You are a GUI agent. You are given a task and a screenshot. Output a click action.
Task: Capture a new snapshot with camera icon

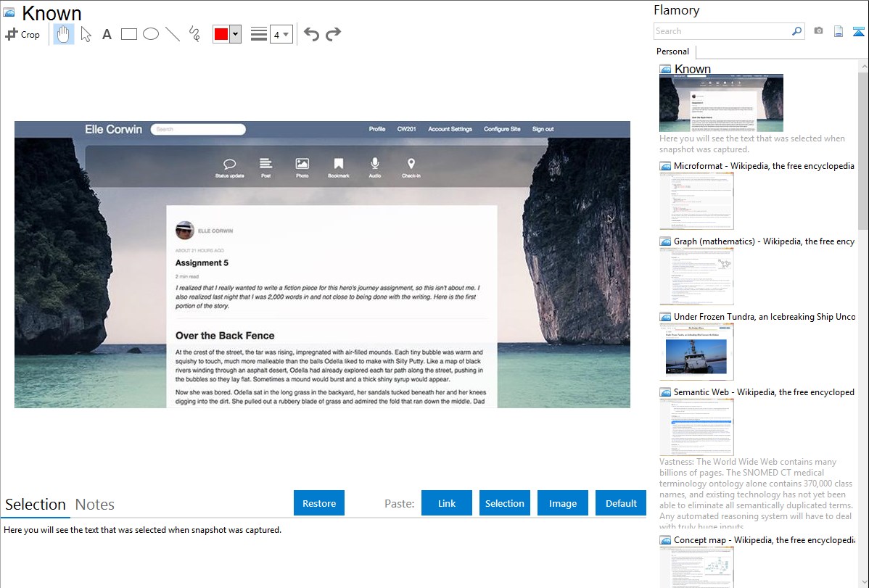(818, 31)
